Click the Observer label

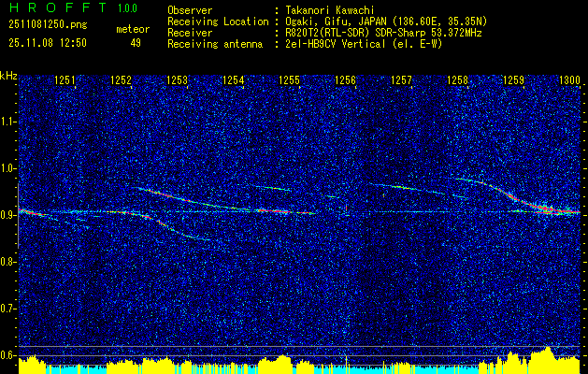[x=190, y=10]
